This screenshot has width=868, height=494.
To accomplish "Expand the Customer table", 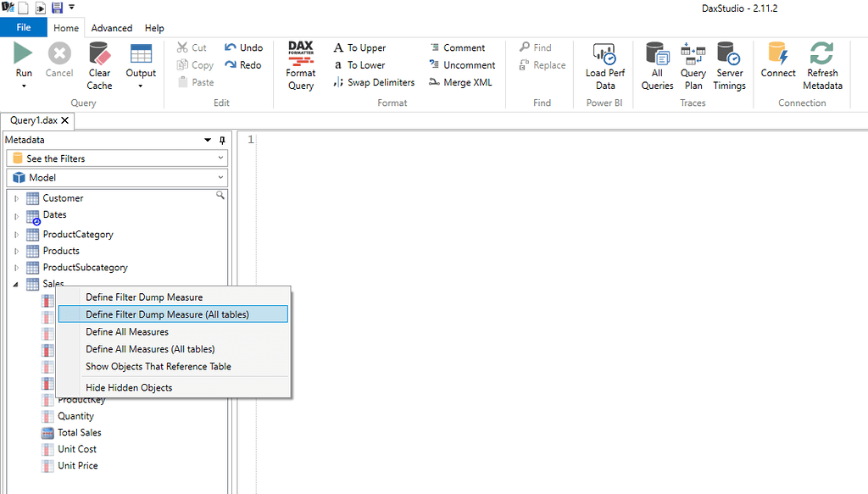I will pos(16,197).
